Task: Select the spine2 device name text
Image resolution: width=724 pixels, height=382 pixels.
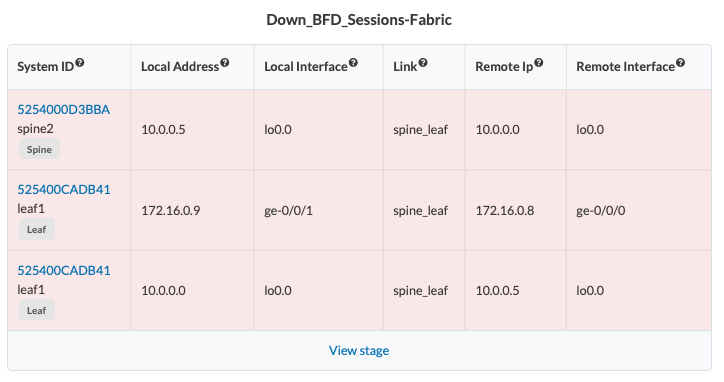Action: 36,129
